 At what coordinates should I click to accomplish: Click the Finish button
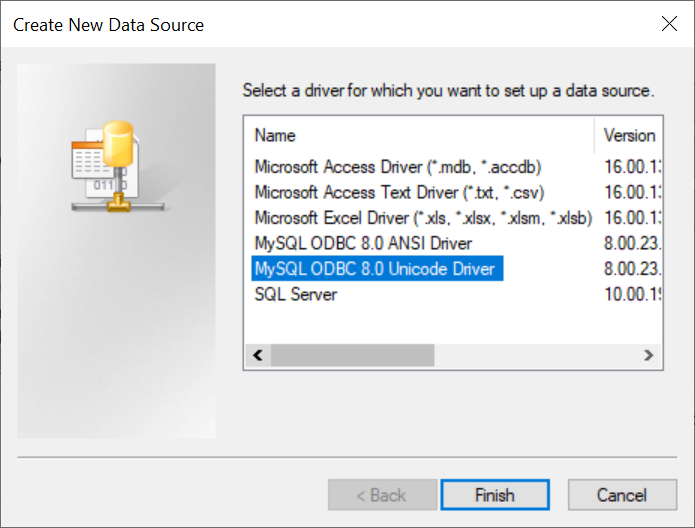(x=494, y=495)
